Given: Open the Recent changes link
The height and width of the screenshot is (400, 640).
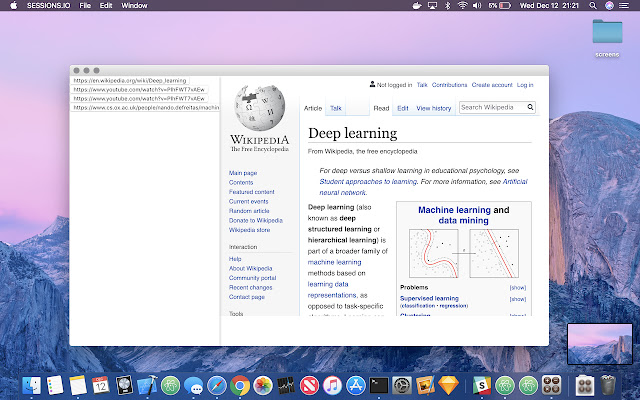Looking at the screenshot, I should [x=251, y=287].
